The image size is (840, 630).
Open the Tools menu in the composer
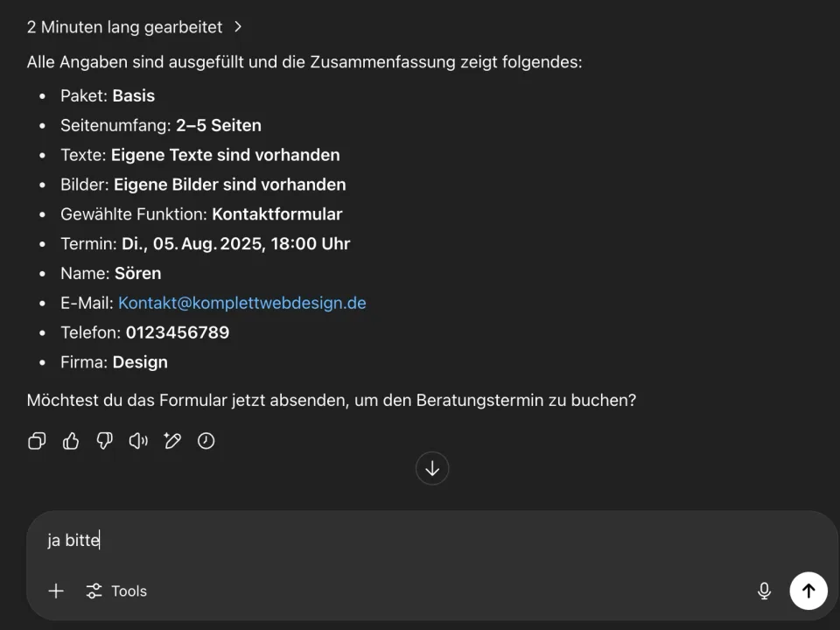pyautogui.click(x=116, y=591)
